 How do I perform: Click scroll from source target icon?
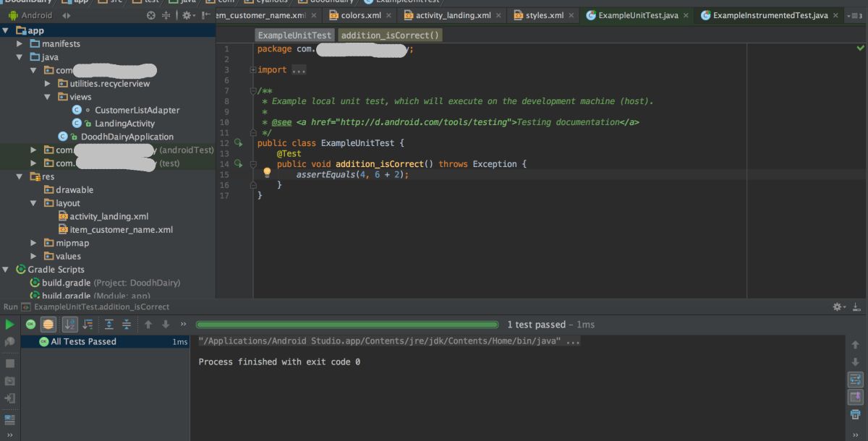(x=150, y=15)
